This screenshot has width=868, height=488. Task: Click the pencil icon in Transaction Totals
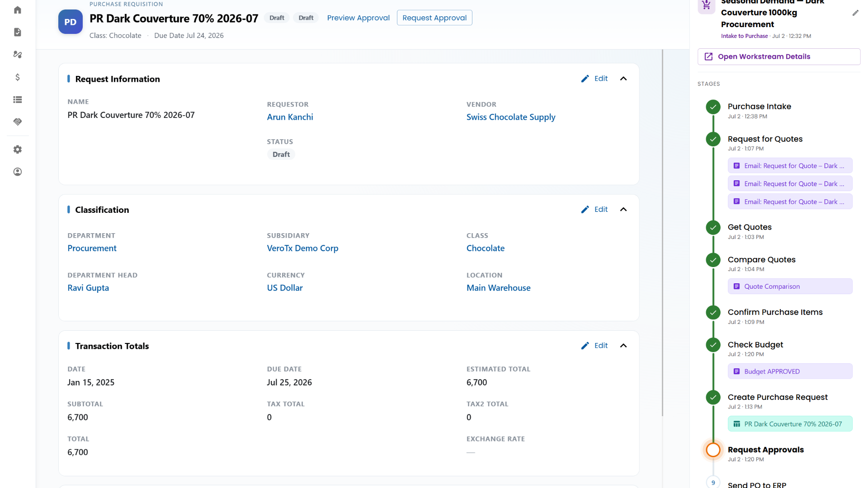click(585, 346)
